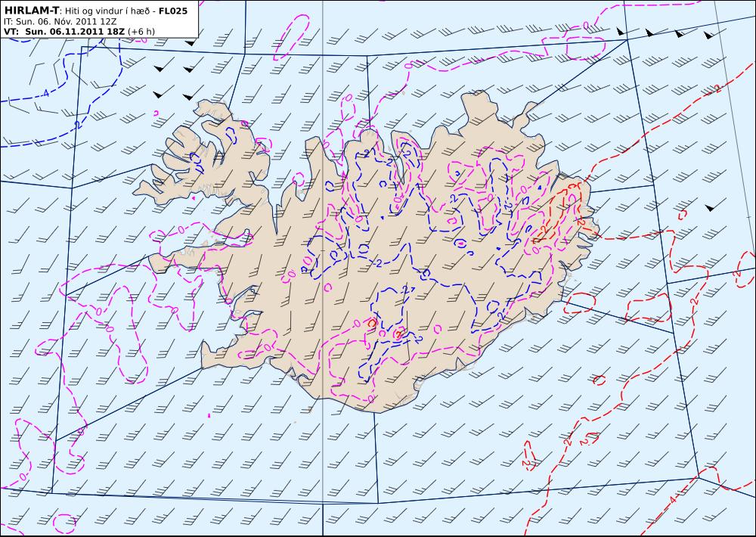Select the 'IT: Sun. 06. Nóv. 2011 12Z' line
The height and width of the screenshot is (537, 756).
(x=60, y=21)
